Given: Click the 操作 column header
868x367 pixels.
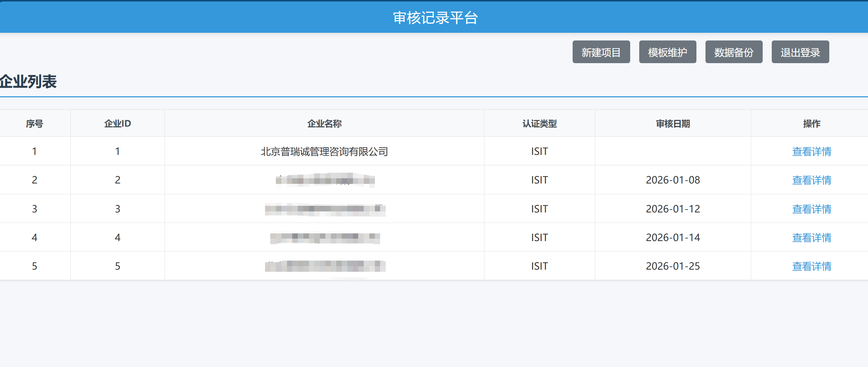Looking at the screenshot, I should pos(812,123).
